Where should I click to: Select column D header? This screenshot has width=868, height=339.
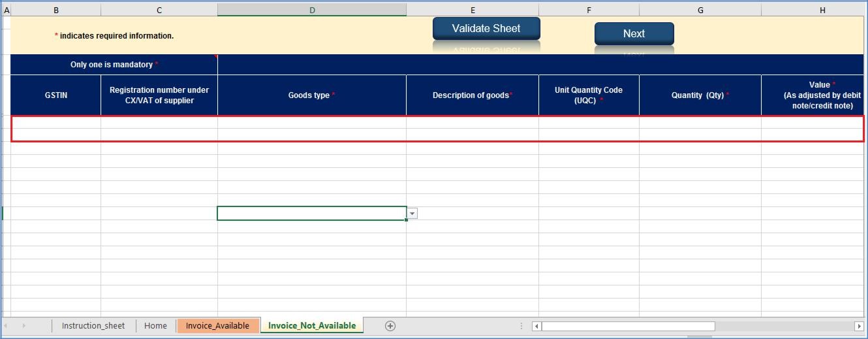(312, 10)
